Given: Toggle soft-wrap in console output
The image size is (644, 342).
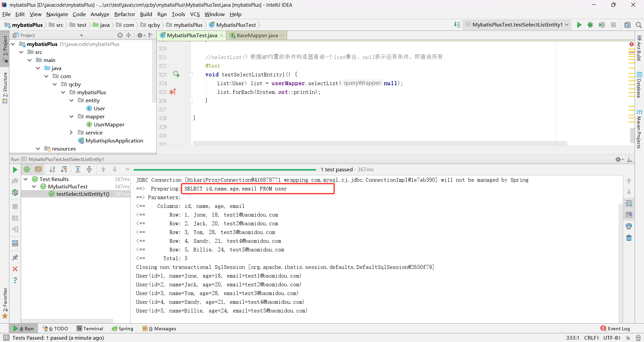Looking at the screenshot, I should click(x=629, y=204).
